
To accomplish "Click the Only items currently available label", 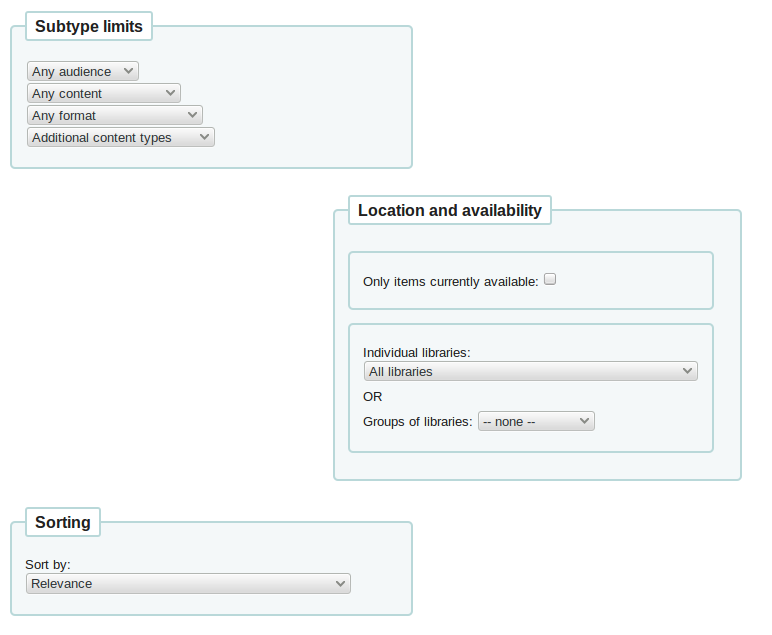I will (x=450, y=282).
